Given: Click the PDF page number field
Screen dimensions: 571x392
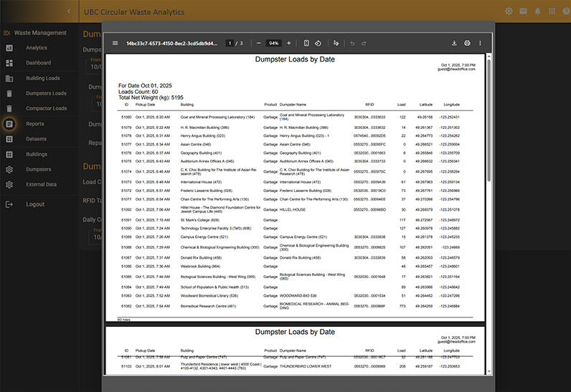Looking at the screenshot, I should coord(230,43).
